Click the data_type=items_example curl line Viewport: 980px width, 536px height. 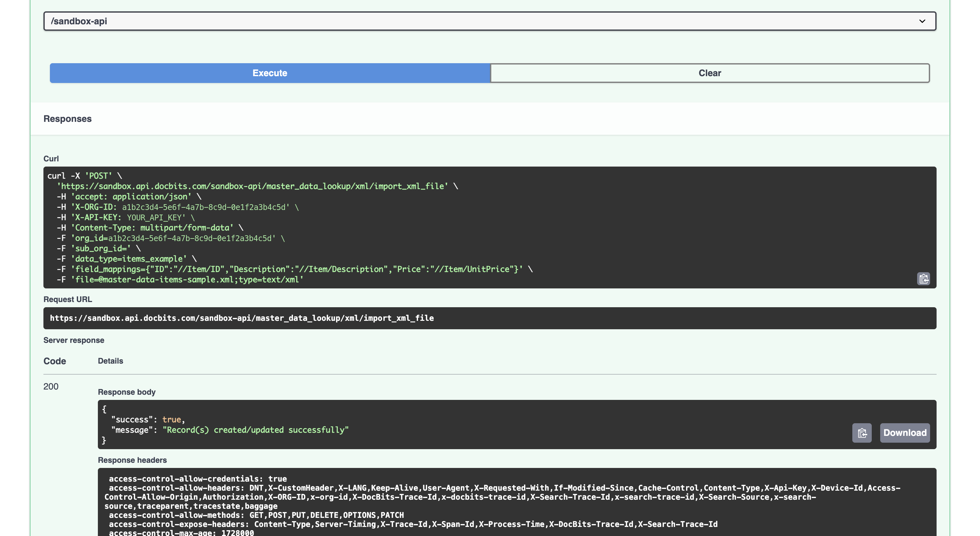click(x=127, y=259)
